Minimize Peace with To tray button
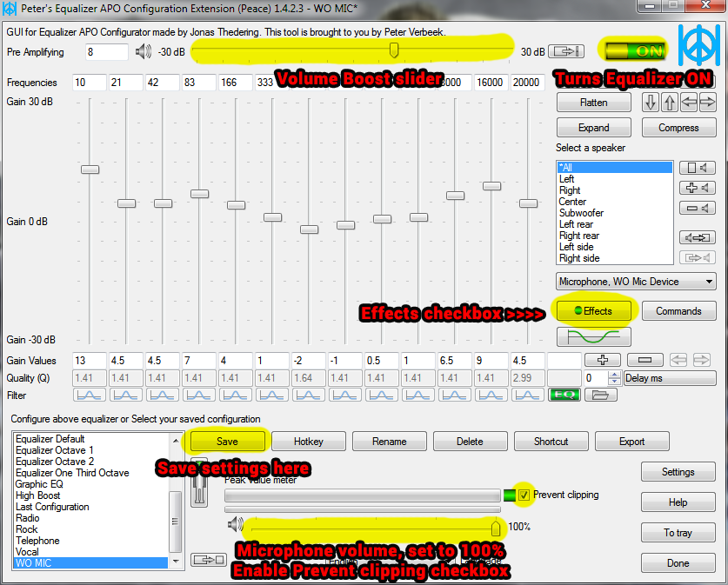This screenshot has height=585, width=728. (x=678, y=533)
